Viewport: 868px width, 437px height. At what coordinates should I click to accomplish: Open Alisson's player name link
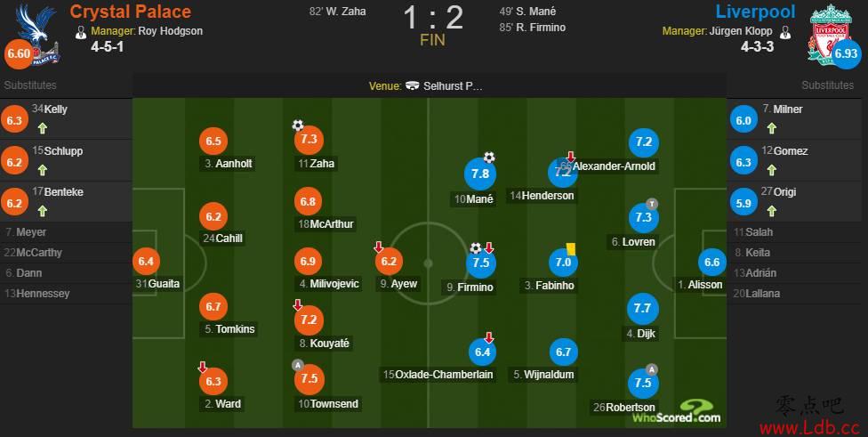[x=704, y=285]
